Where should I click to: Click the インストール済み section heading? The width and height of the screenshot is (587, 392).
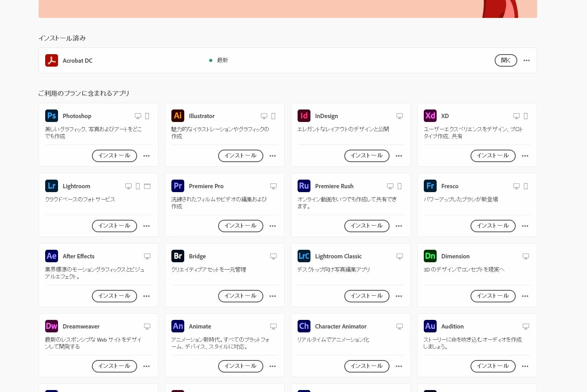pyautogui.click(x=62, y=38)
